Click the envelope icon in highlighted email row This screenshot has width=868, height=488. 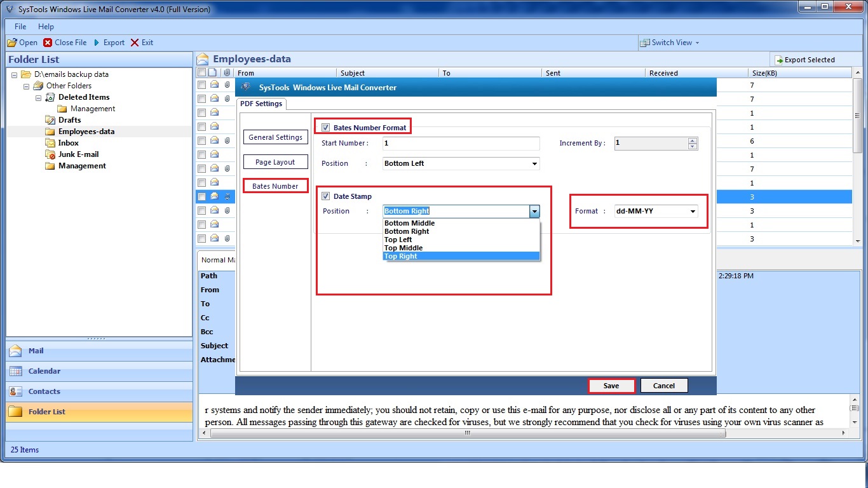[215, 196]
